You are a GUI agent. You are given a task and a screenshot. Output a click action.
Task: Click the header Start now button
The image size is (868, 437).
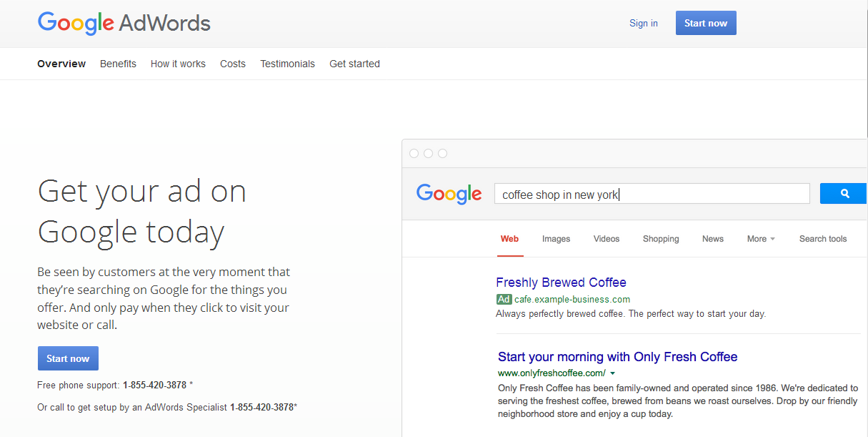(x=706, y=23)
